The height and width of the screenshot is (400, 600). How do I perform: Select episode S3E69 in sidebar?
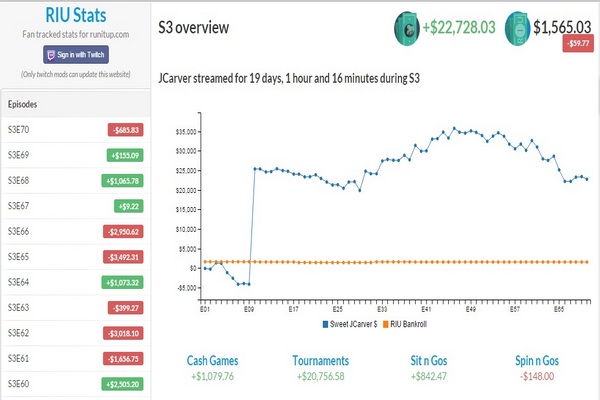point(22,155)
